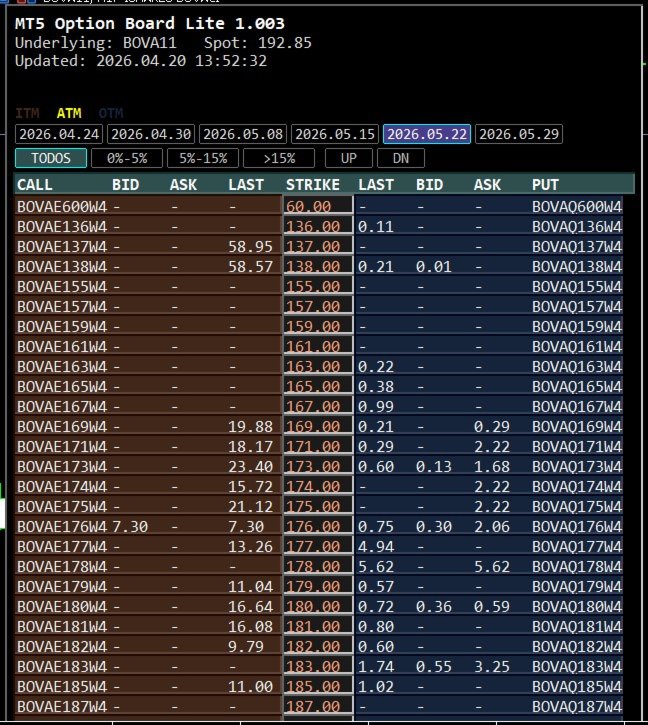Select the 2026.05.22 expiry tab

coord(427,134)
